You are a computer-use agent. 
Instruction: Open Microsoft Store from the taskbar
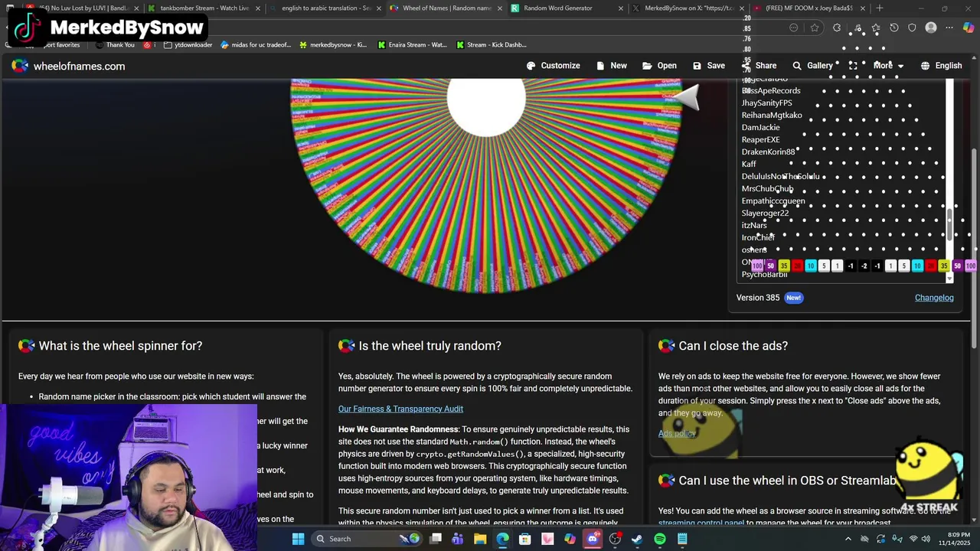point(525,539)
